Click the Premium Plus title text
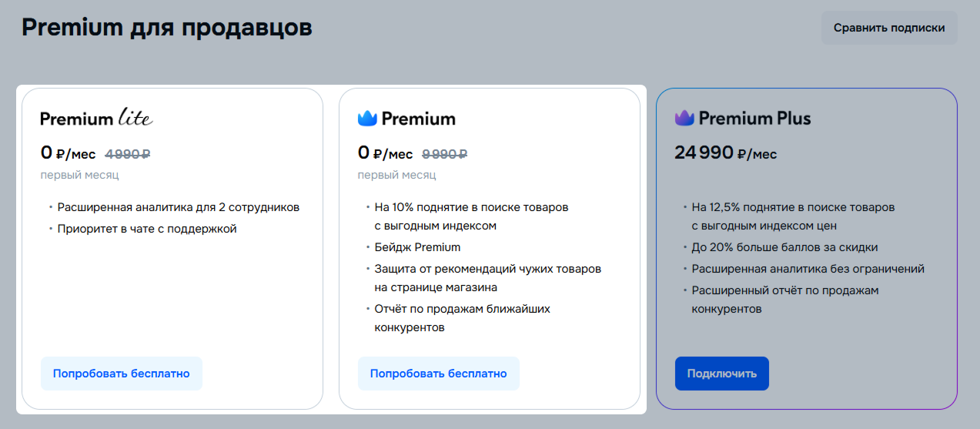Image resolution: width=980 pixels, height=429 pixels. (754, 119)
